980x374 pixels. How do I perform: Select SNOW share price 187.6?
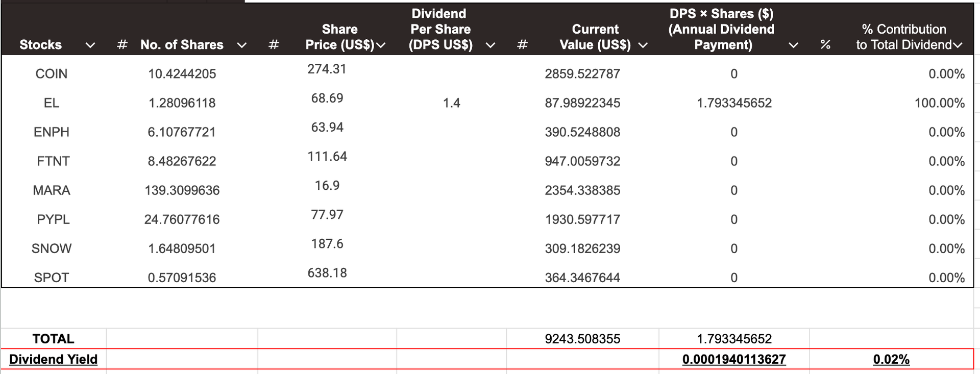327,243
